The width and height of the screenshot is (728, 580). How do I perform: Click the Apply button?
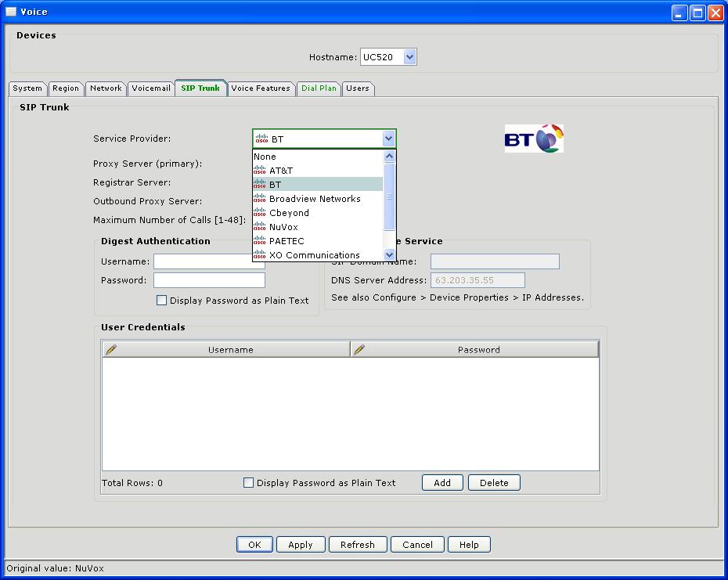(301, 545)
